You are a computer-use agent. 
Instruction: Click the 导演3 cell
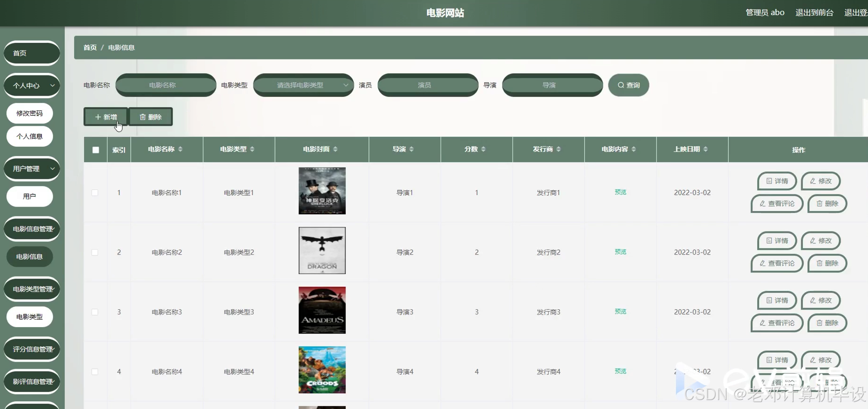point(405,312)
